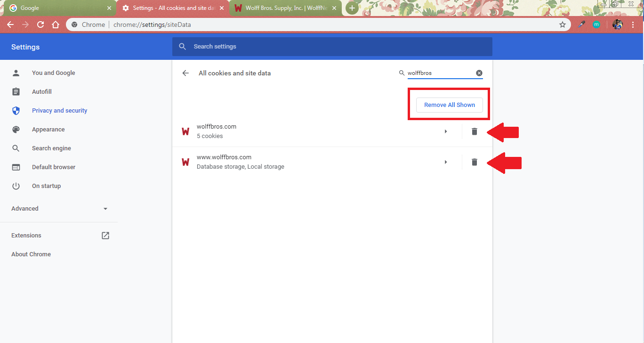Open a new tab with the plus button
644x343 pixels.
pos(352,8)
